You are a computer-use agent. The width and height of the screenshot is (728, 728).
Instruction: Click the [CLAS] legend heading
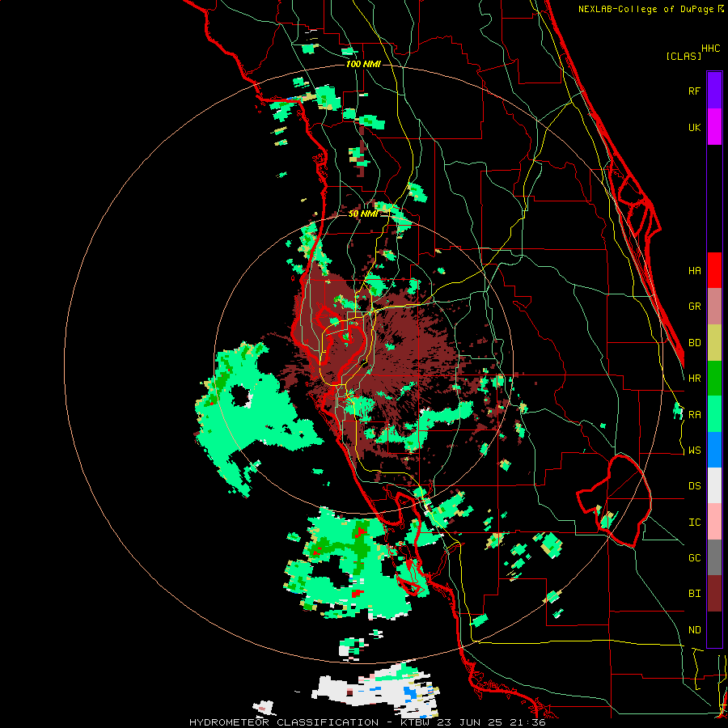(684, 56)
